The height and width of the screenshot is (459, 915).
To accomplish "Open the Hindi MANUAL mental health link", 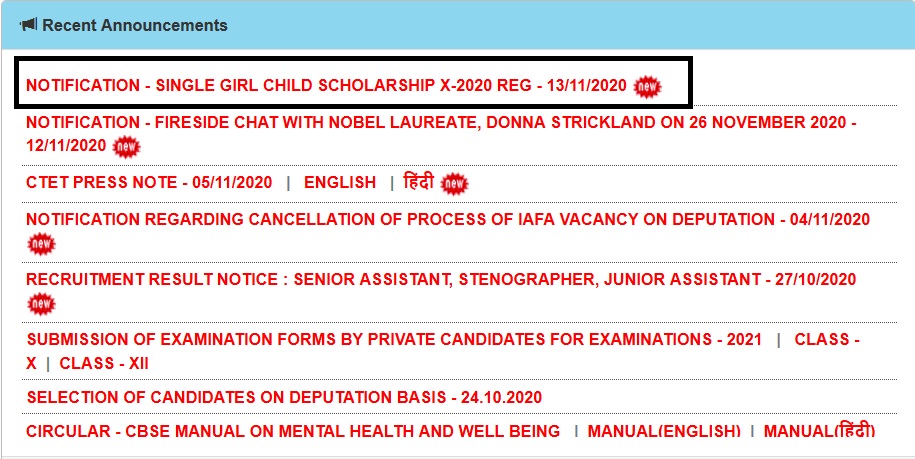I will [819, 431].
